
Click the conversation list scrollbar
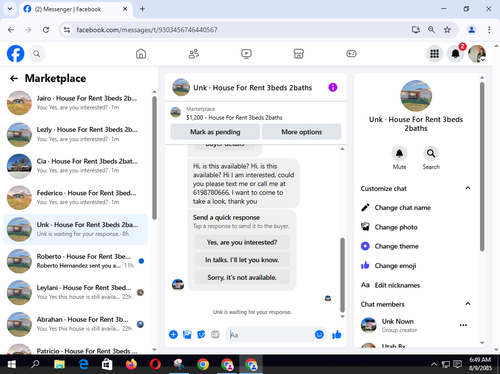click(154, 158)
